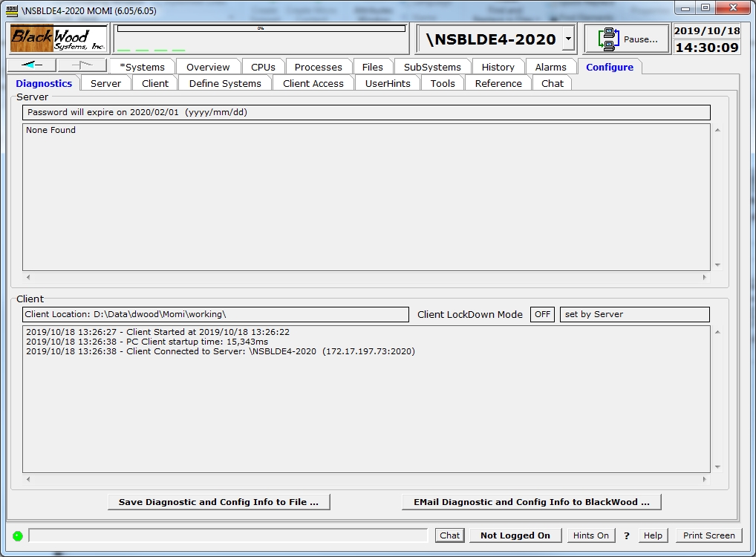Click the Client Location path field
756x557 pixels.
point(215,314)
